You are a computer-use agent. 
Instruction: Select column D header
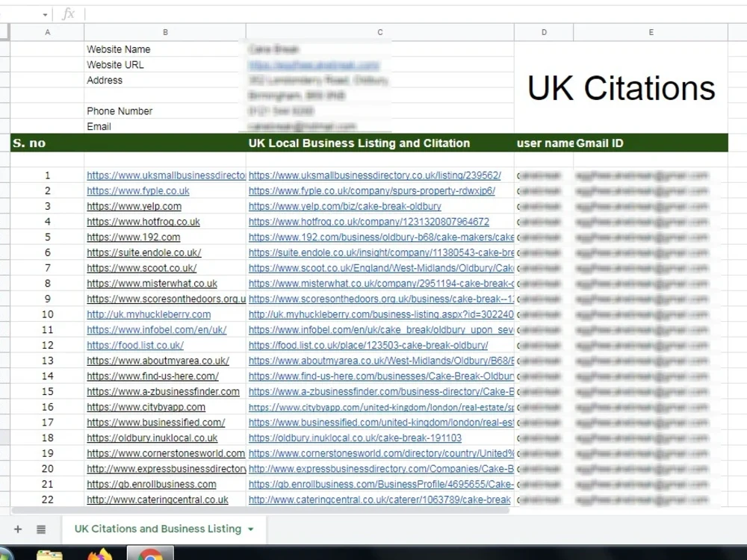click(544, 32)
